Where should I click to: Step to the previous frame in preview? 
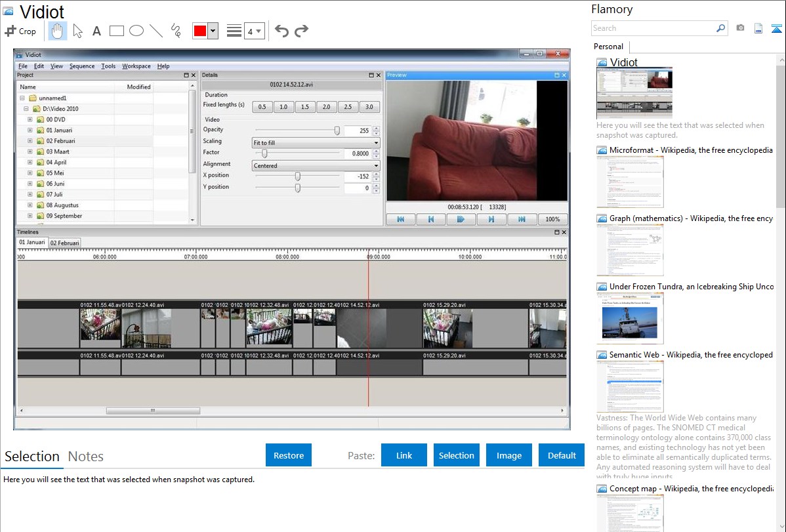(430, 219)
